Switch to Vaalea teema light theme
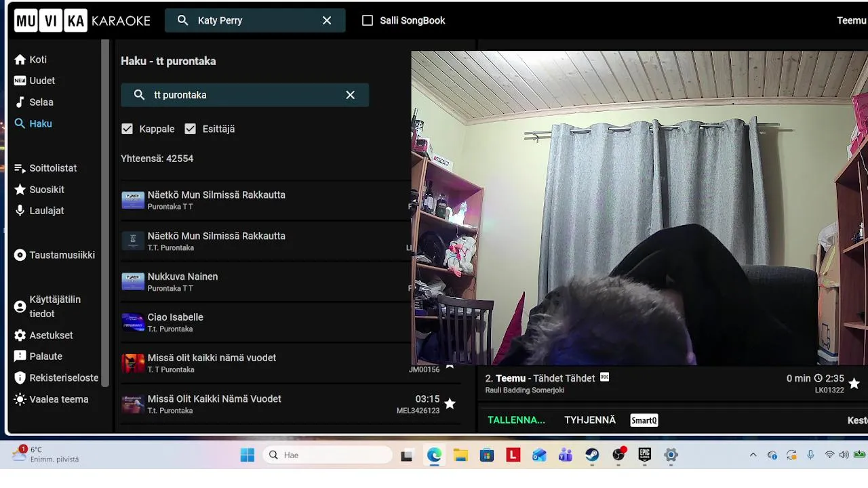 tap(51, 399)
